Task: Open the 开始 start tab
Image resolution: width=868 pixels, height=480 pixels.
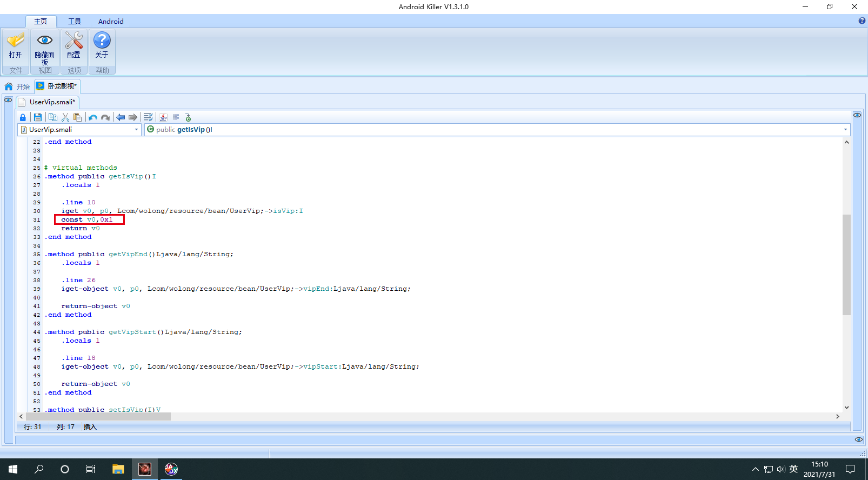Action: (x=17, y=86)
